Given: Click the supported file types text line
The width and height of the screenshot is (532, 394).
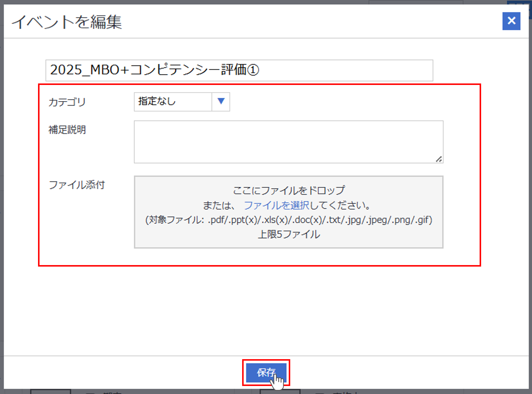Looking at the screenshot, I should point(289,220).
